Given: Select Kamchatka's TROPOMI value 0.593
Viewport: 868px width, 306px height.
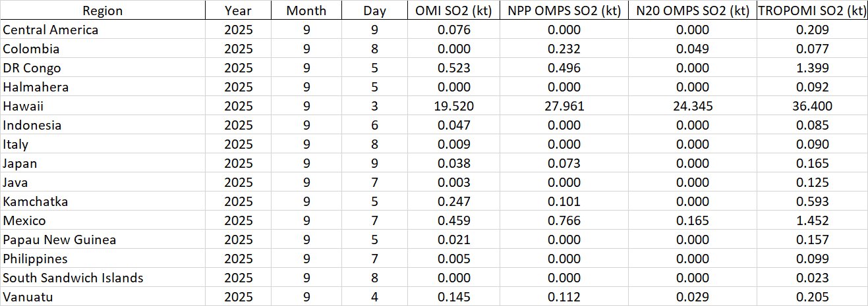Looking at the screenshot, I should tap(812, 201).
